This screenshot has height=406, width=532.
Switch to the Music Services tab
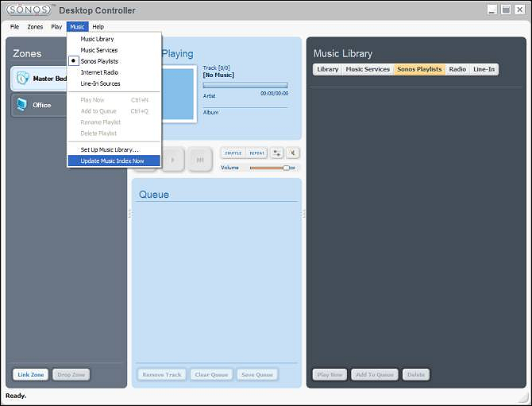click(x=368, y=69)
